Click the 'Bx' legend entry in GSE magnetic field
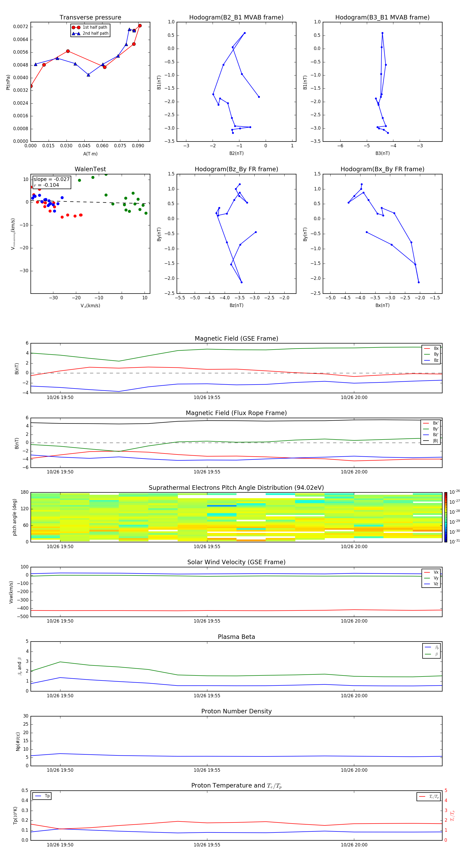473x868 pixels. pos(431,349)
